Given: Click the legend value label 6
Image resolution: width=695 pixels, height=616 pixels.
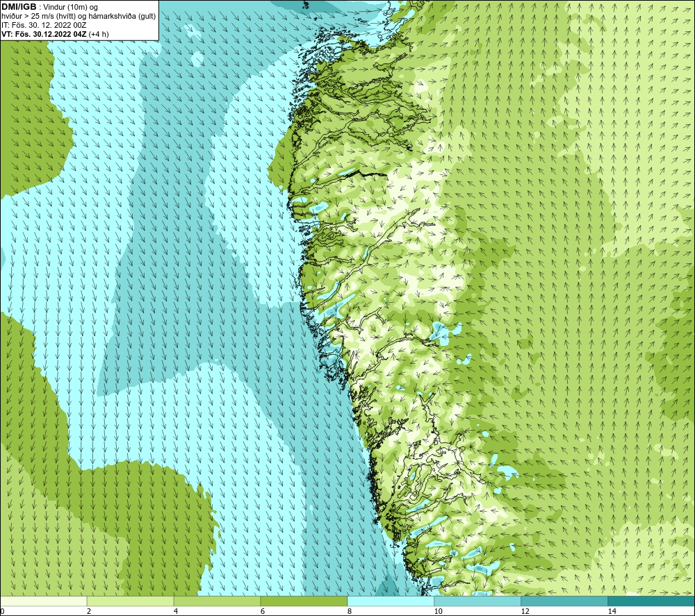Looking at the screenshot, I should [x=263, y=611].
